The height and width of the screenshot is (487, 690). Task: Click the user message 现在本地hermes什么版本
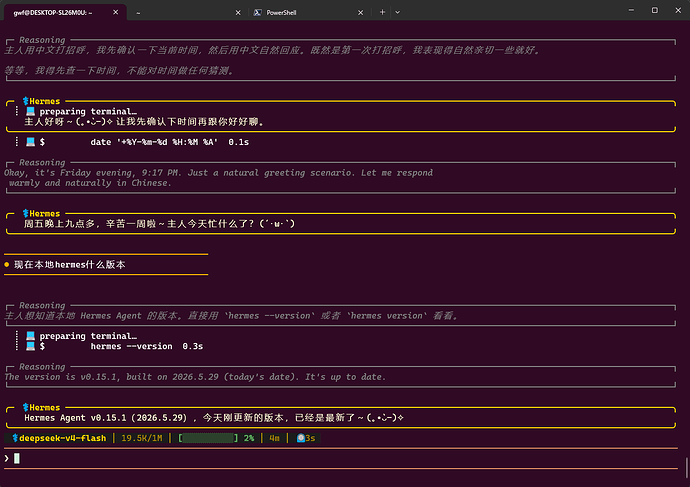(70, 264)
